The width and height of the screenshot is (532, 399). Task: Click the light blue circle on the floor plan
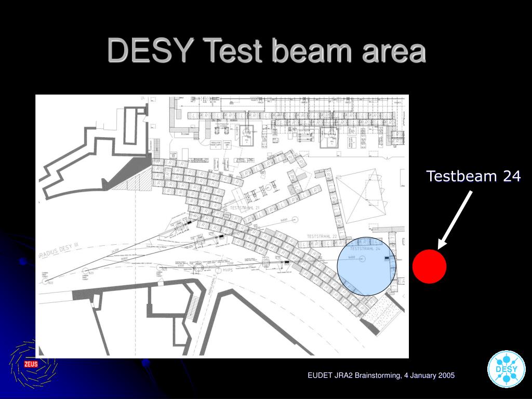[x=366, y=267]
